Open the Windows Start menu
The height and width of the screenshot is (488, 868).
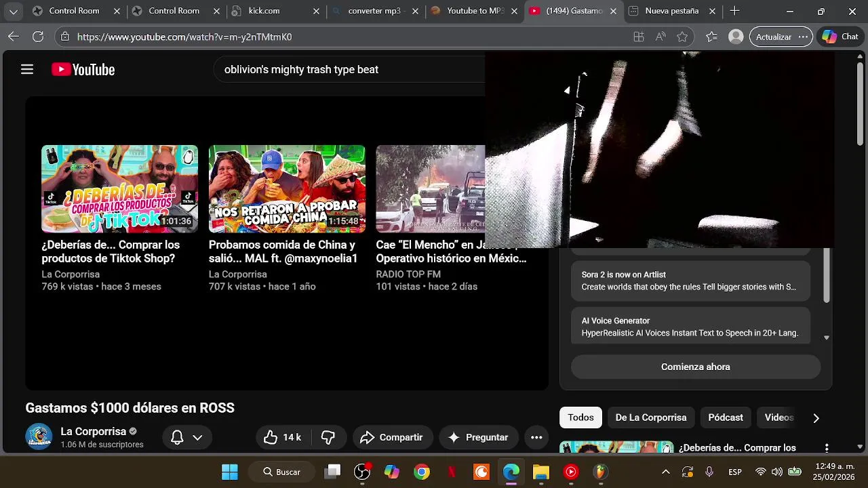coord(230,472)
